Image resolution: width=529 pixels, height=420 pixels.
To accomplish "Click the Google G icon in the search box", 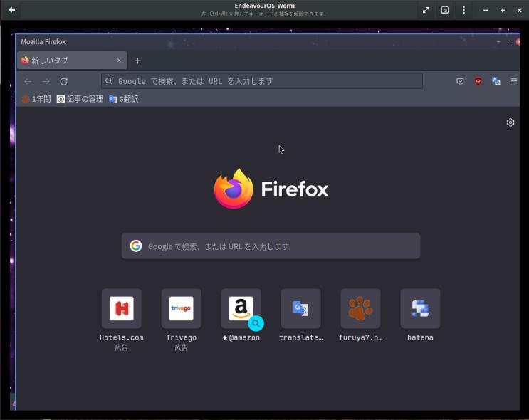I will click(136, 246).
